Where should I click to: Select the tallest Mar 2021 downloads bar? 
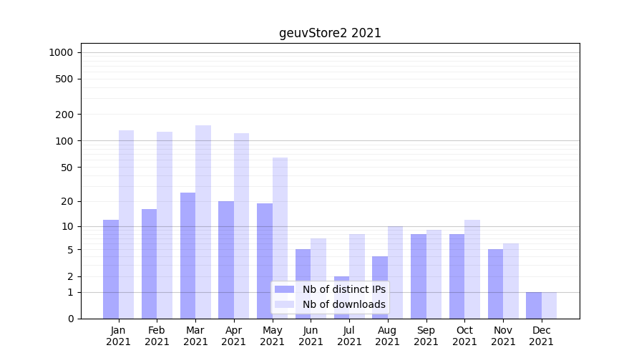coord(203,222)
